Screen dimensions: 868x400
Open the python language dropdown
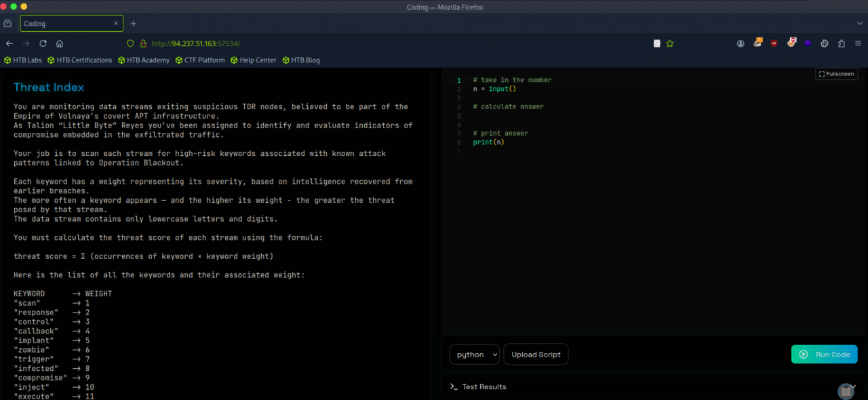tap(475, 355)
